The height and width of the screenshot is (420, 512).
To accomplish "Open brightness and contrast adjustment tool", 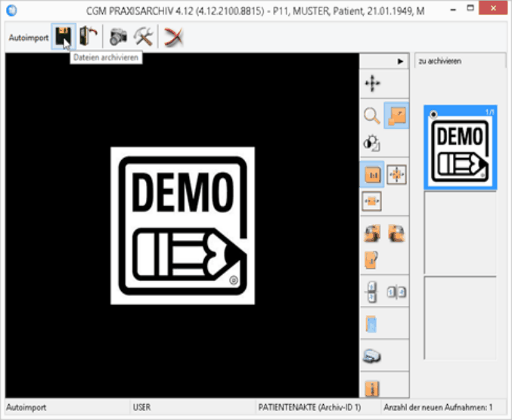I will (371, 143).
